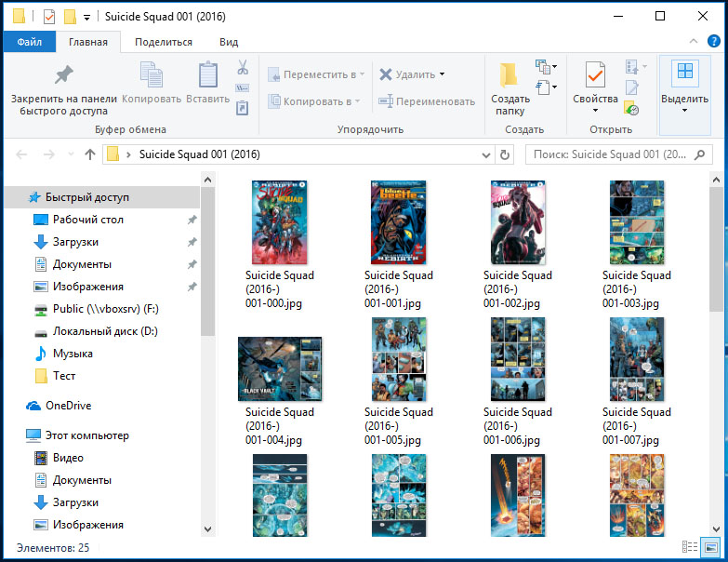Go up one folder level
728x562 pixels.
pyautogui.click(x=90, y=154)
